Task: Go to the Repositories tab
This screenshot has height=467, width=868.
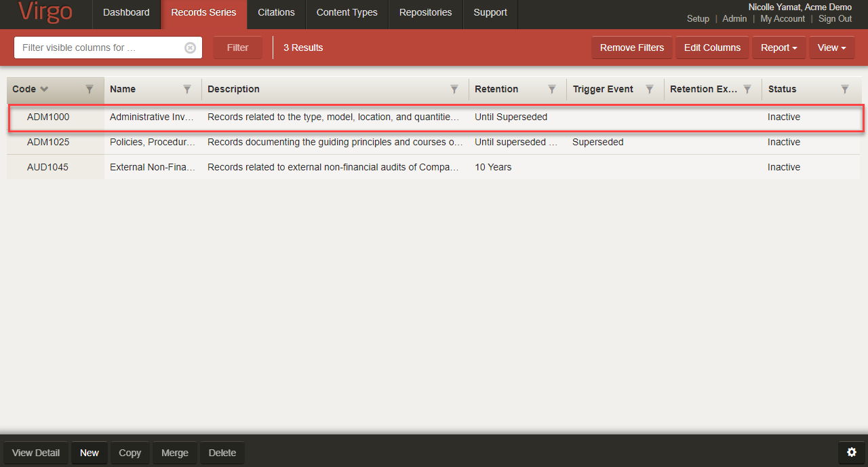Action: [425, 12]
